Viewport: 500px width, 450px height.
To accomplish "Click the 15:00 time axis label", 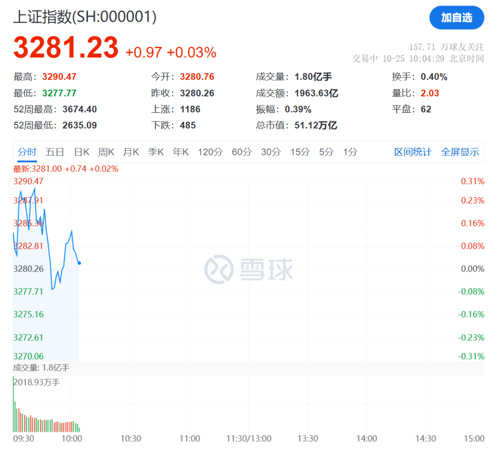I will pos(474,439).
